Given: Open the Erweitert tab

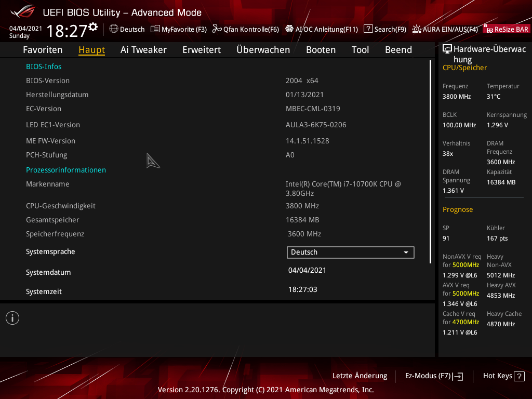Looking at the screenshot, I should (x=202, y=50).
